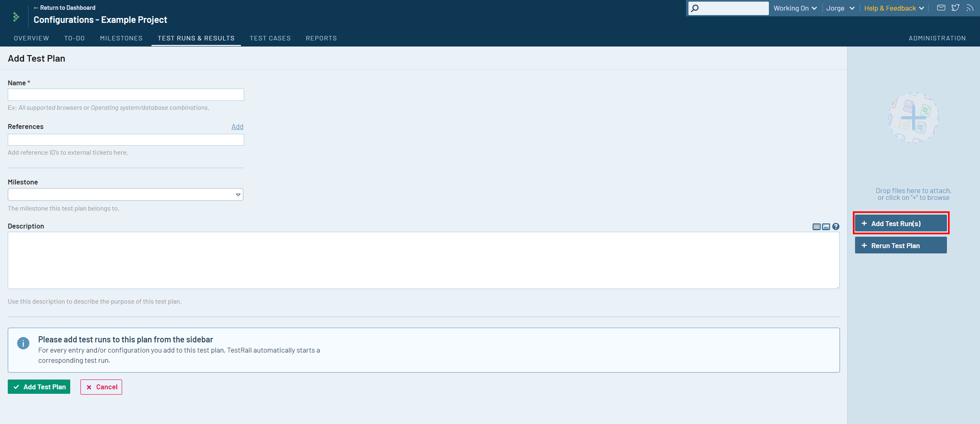Click Add Test Run(s) in sidebar
The width and height of the screenshot is (980, 424).
[901, 224]
